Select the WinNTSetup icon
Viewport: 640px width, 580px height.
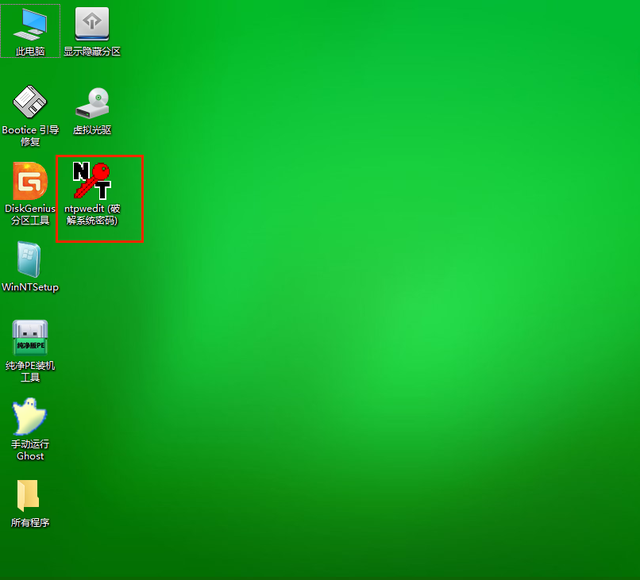tap(29, 259)
